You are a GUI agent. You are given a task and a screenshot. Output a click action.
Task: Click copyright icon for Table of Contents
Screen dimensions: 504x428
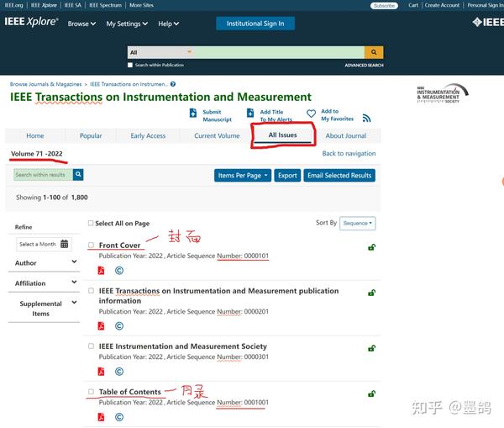click(119, 417)
